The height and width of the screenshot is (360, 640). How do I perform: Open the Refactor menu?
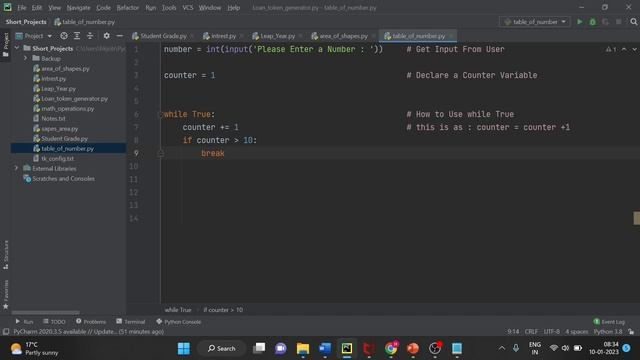coord(127,7)
